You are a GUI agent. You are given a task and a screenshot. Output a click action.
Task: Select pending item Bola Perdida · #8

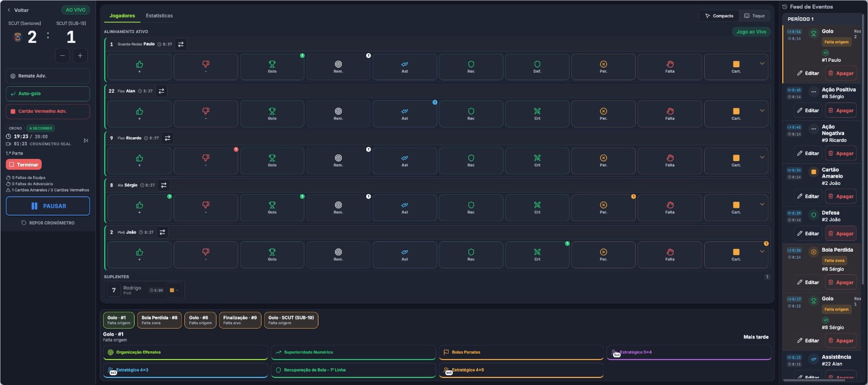point(159,320)
